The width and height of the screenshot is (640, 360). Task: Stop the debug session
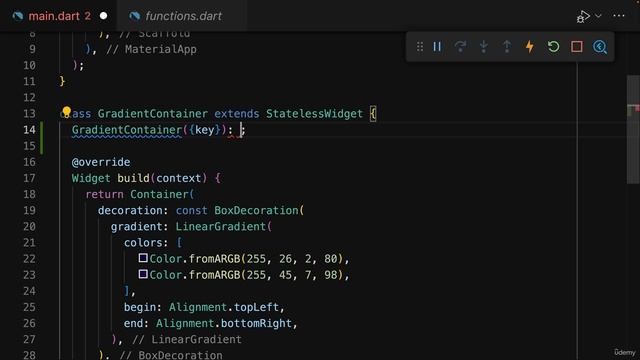577,47
